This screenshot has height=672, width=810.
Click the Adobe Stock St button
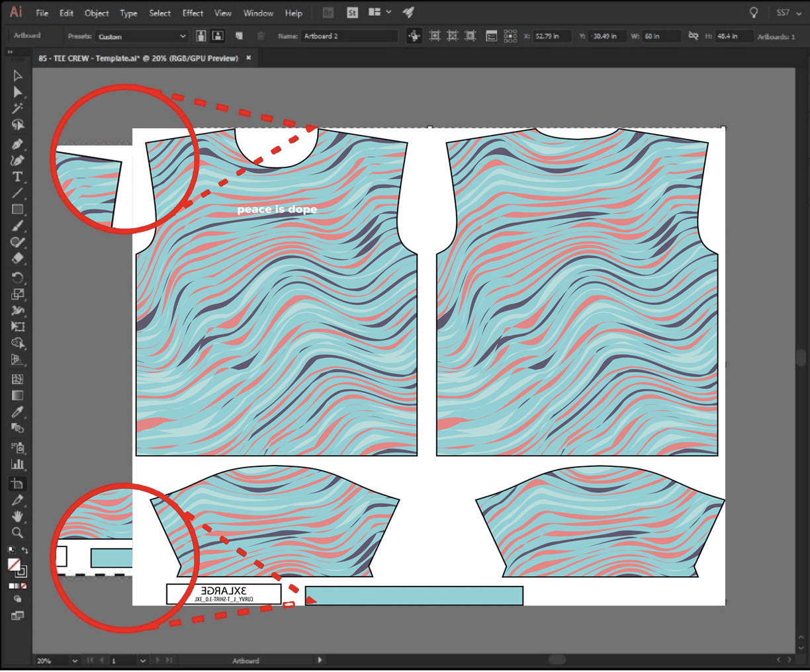click(x=352, y=13)
